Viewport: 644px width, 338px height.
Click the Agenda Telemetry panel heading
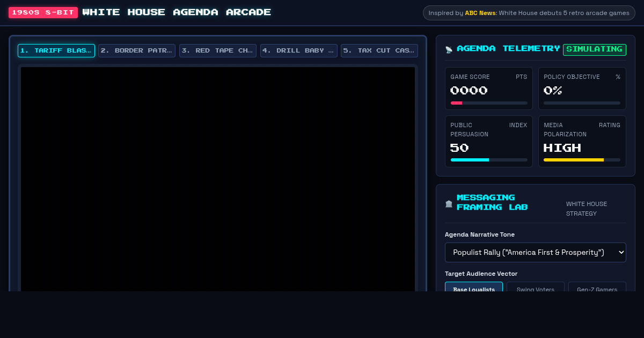(509, 49)
